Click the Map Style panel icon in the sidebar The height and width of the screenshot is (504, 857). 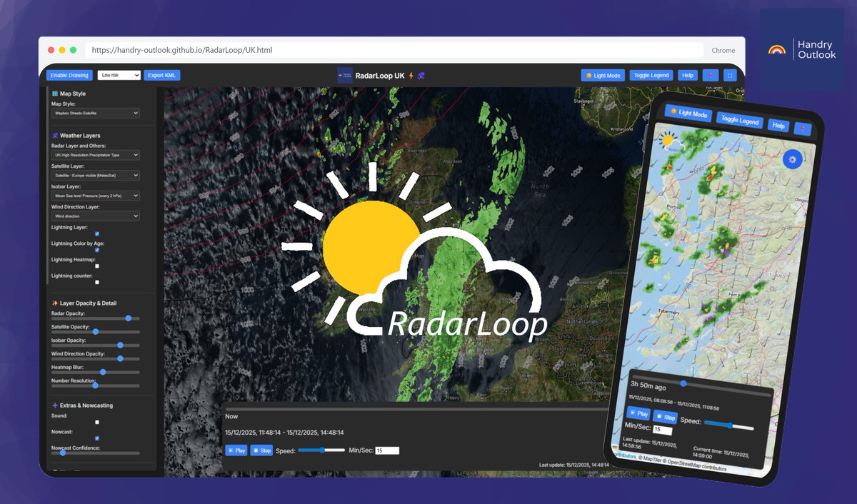coord(54,94)
